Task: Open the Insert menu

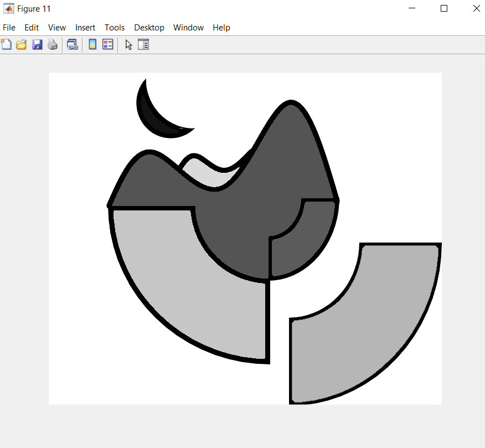Action: pos(85,27)
